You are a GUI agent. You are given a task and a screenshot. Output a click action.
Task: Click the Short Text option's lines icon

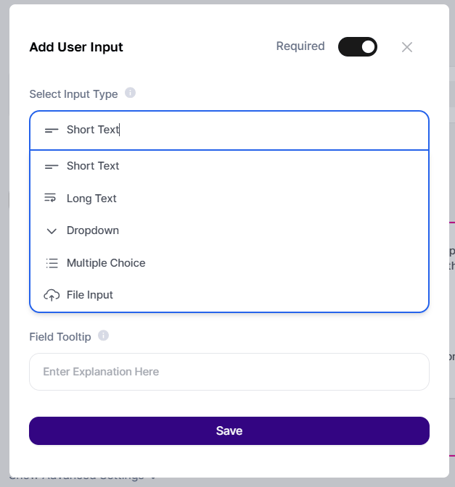51,166
